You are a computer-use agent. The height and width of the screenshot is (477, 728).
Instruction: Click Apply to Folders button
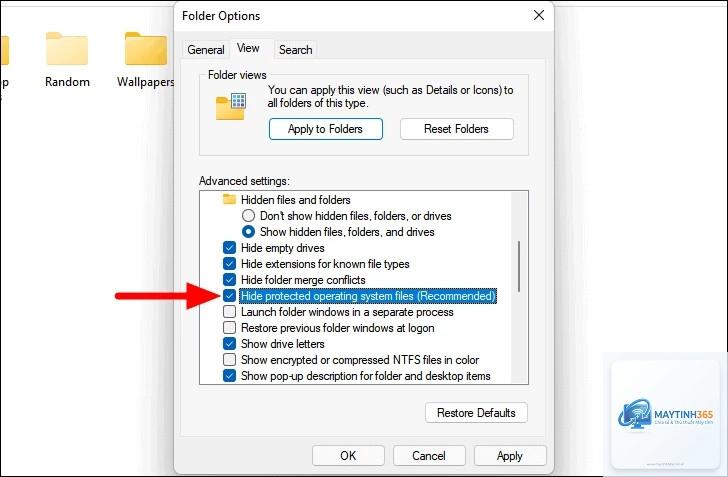[x=325, y=129]
